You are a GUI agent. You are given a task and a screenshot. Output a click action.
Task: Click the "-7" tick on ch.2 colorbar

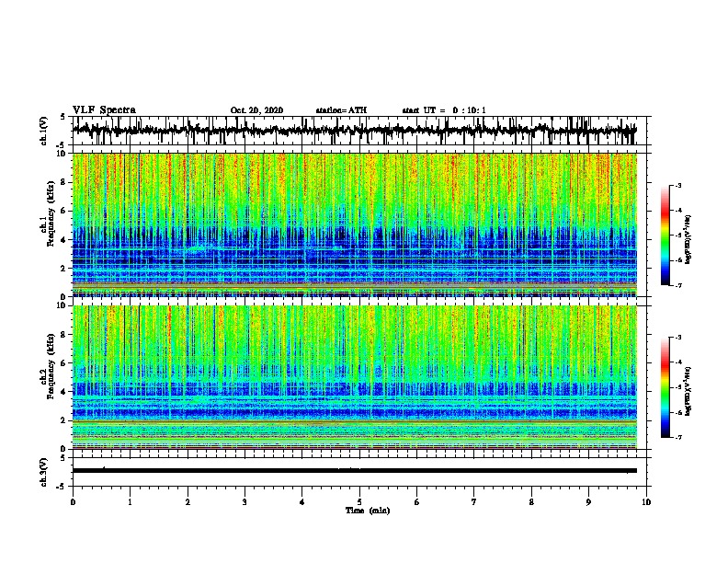click(x=677, y=438)
